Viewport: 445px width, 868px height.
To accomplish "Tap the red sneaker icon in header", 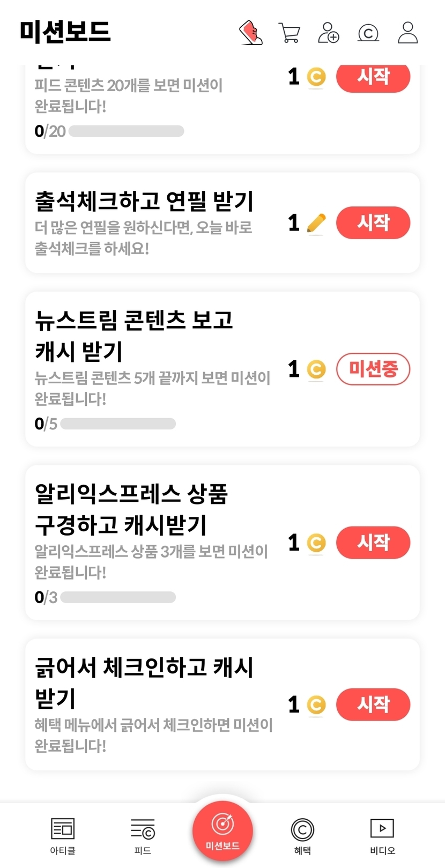I will point(251,33).
